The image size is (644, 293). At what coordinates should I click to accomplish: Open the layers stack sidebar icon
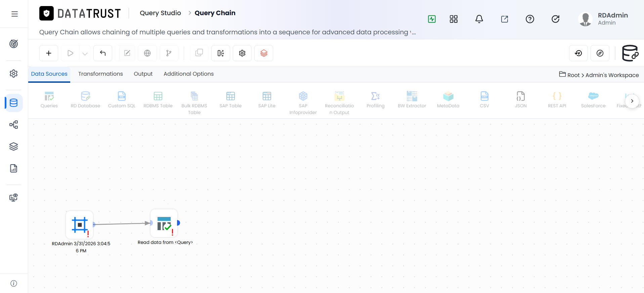14,146
